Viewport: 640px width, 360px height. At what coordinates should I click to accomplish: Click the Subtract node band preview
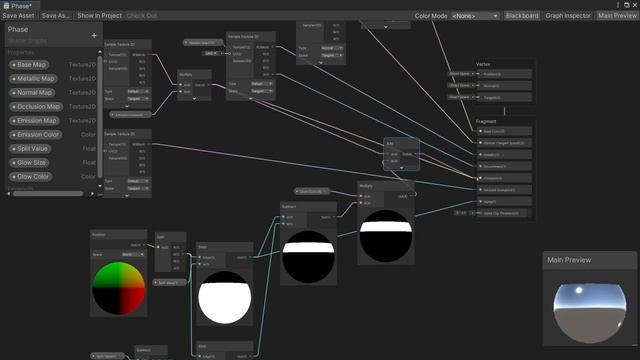pyautogui.click(x=309, y=257)
